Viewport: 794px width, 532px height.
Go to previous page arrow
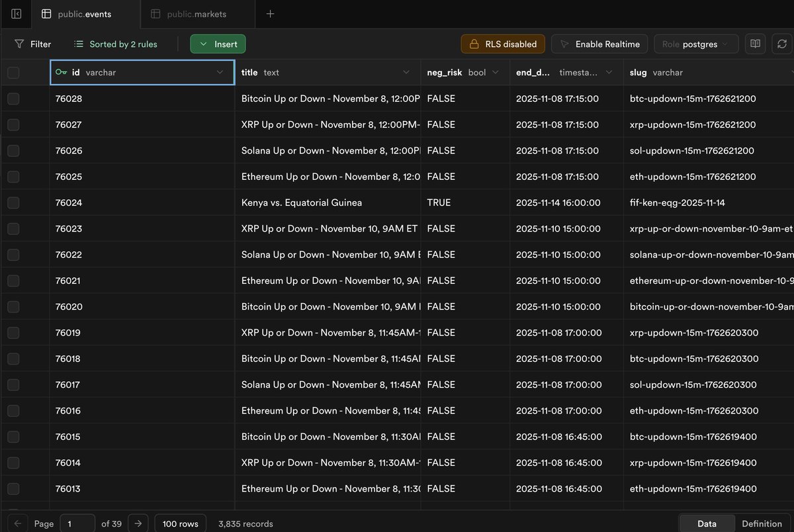pos(17,523)
